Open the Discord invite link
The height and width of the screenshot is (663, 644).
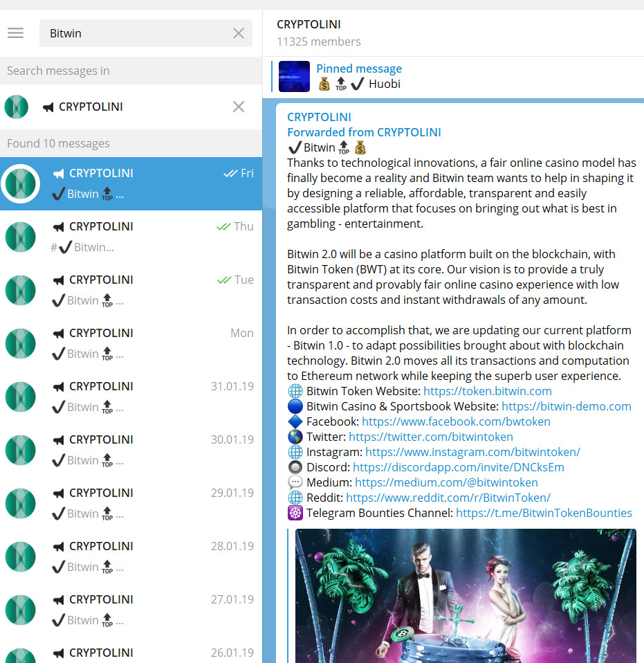click(459, 467)
